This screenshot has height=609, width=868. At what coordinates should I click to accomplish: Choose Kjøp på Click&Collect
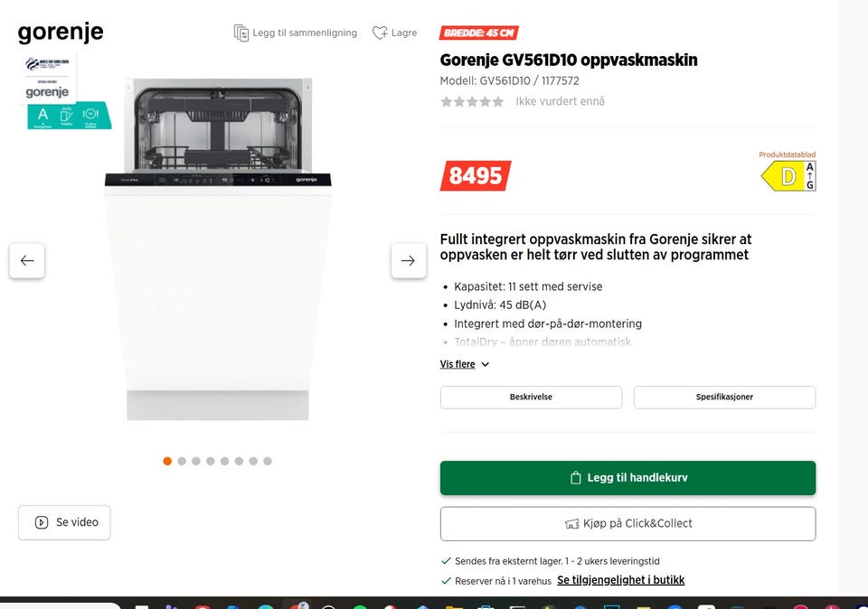coord(627,524)
